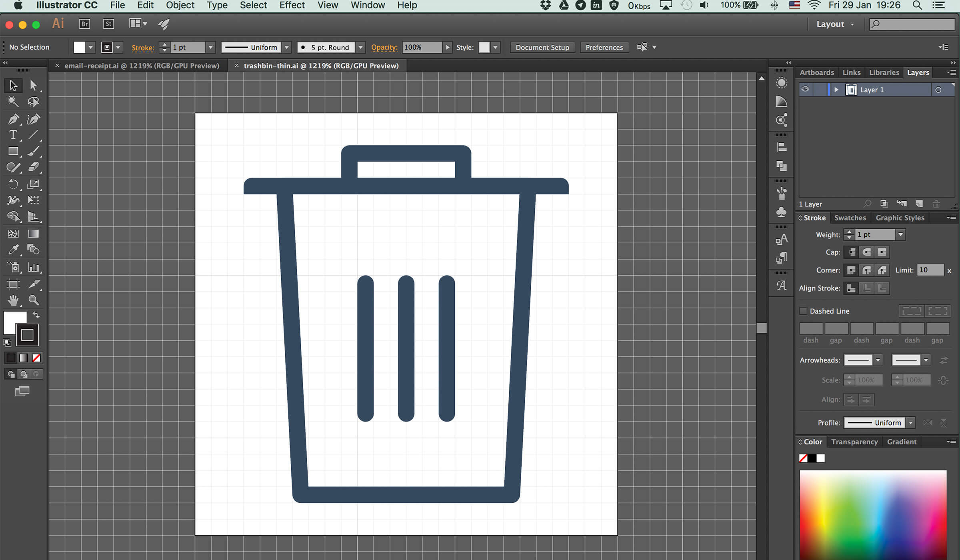
Task: Select the Rectangle tool
Action: coord(13,151)
